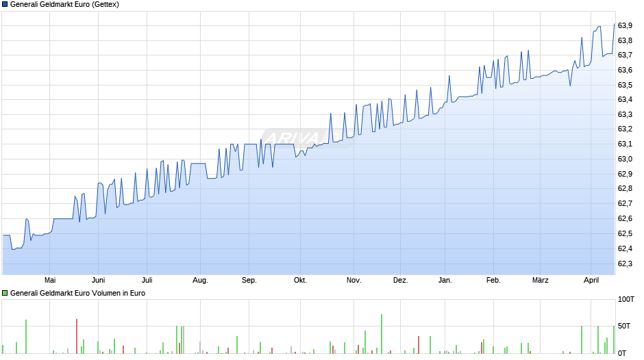The height and width of the screenshot is (360, 644).
Task: Click the 63,9 price axis value
Action: tap(625, 25)
